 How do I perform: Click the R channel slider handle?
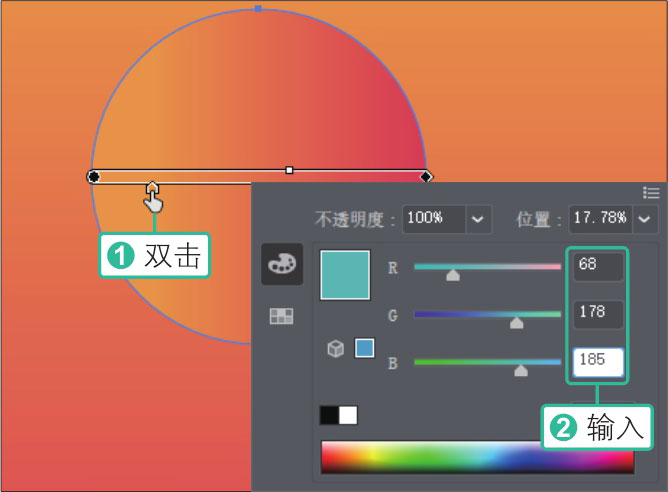[x=453, y=275]
